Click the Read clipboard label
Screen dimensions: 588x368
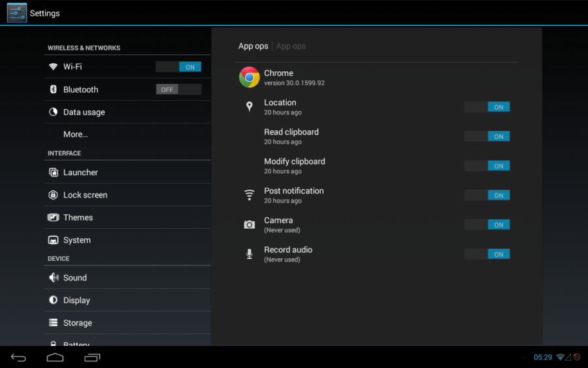click(x=291, y=132)
